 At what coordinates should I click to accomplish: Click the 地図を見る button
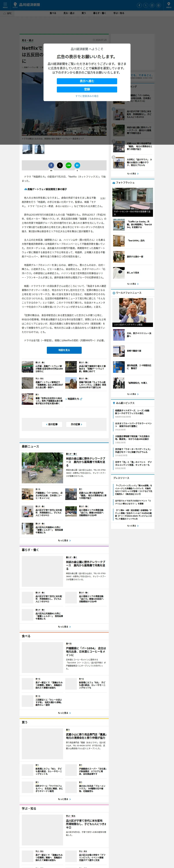pos(64,350)
